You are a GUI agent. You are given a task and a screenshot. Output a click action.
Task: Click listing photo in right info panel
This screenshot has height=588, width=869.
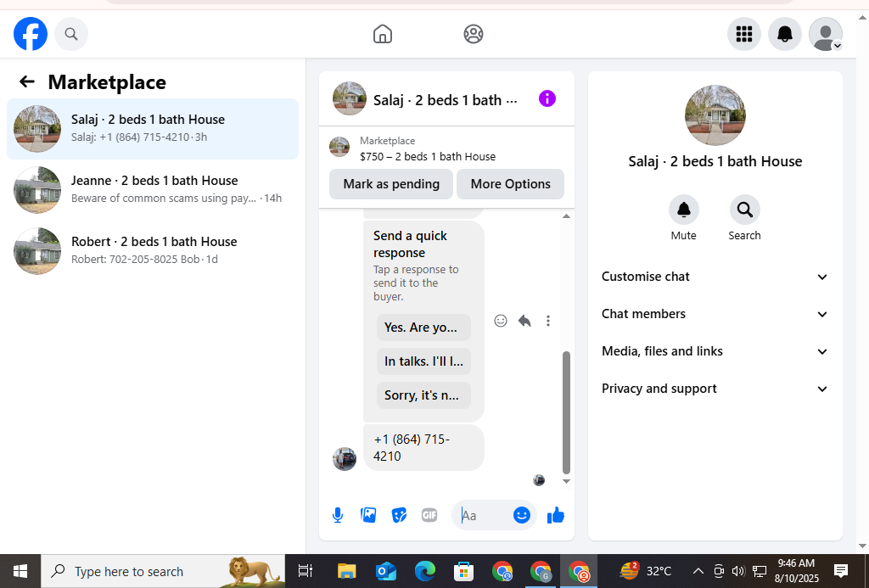tap(715, 115)
